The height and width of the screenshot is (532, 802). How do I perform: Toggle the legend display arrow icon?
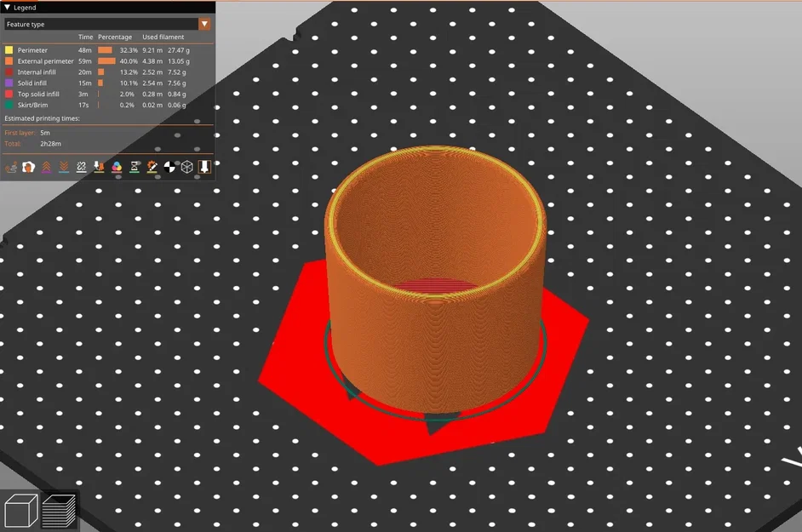coord(204,167)
